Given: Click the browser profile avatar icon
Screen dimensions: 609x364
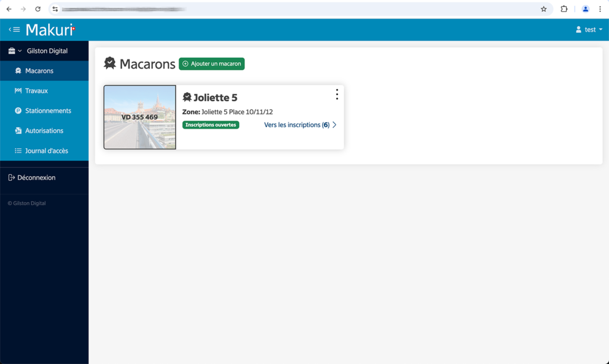Looking at the screenshot, I should tap(585, 9).
